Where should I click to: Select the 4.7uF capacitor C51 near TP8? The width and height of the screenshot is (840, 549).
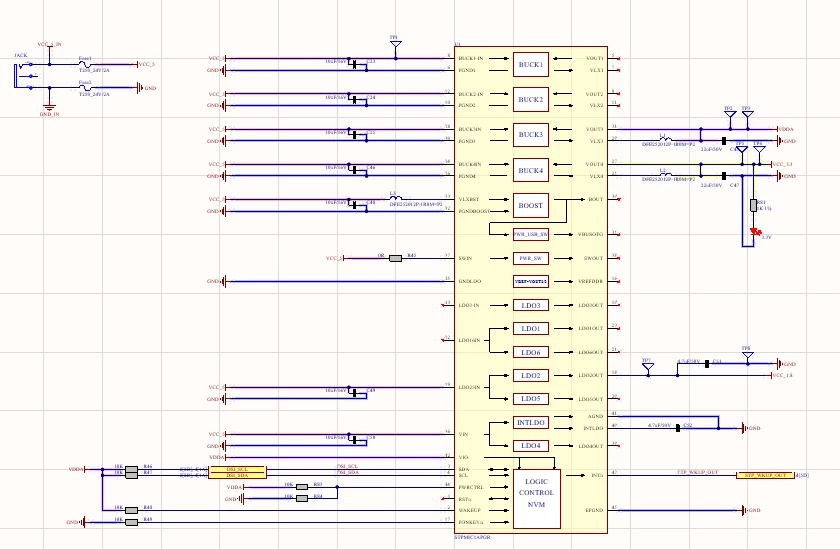(707, 364)
